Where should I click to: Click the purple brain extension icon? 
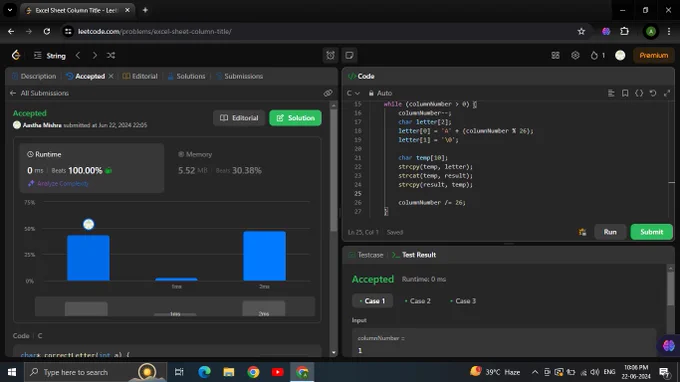point(606,31)
